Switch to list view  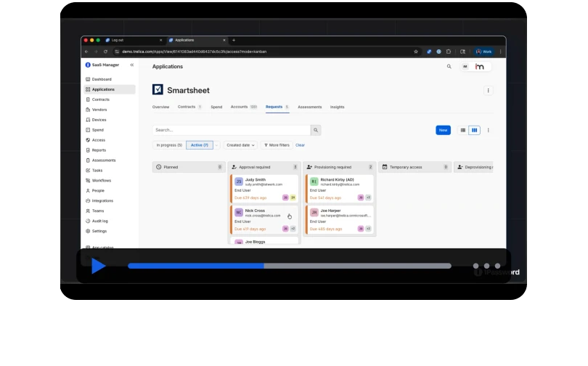(463, 130)
